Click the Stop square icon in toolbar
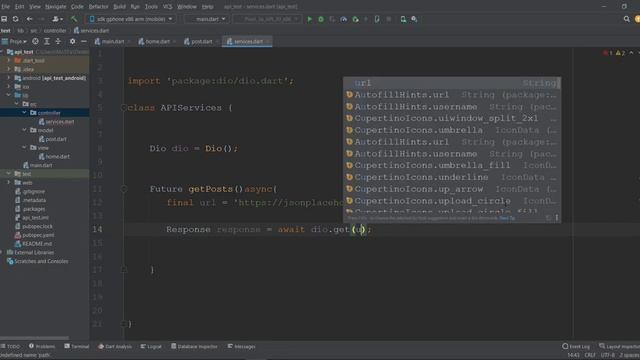Viewport: 640px width, 360px height. click(x=389, y=19)
